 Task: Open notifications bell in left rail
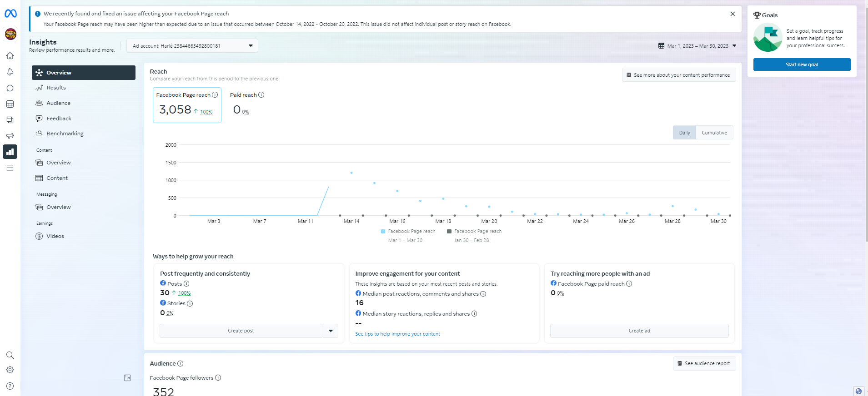[10, 72]
